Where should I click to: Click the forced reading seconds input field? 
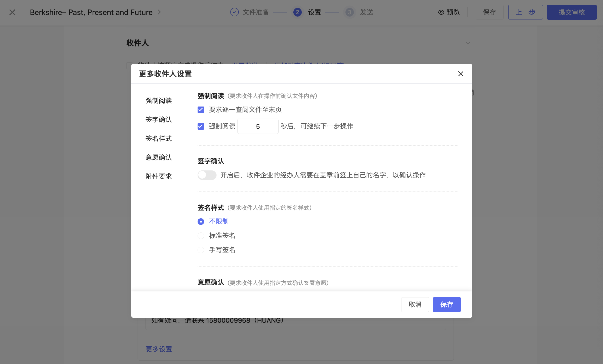[258, 127]
